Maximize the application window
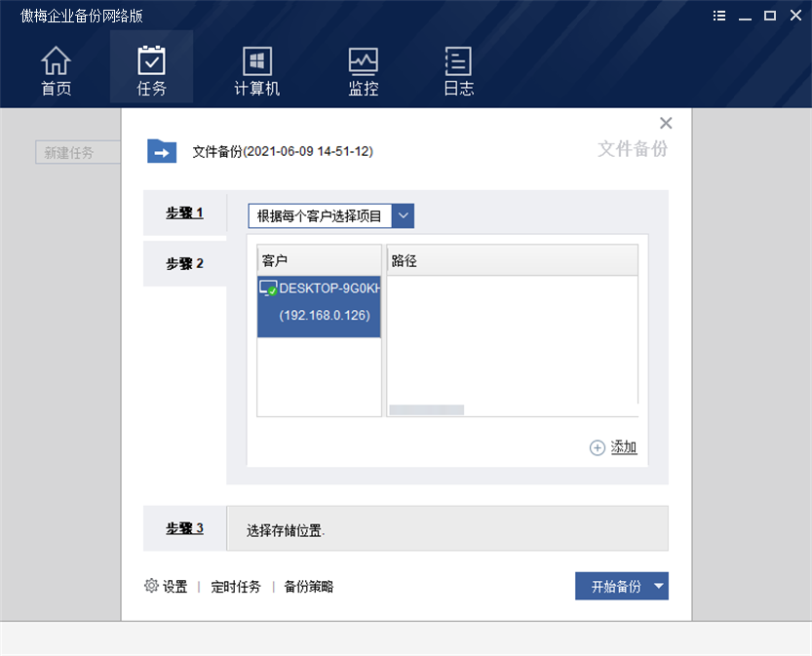 coord(770,16)
